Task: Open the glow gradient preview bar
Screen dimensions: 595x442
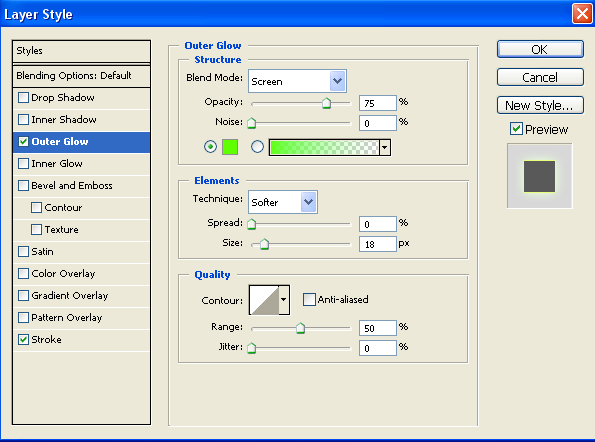Action: click(x=324, y=147)
